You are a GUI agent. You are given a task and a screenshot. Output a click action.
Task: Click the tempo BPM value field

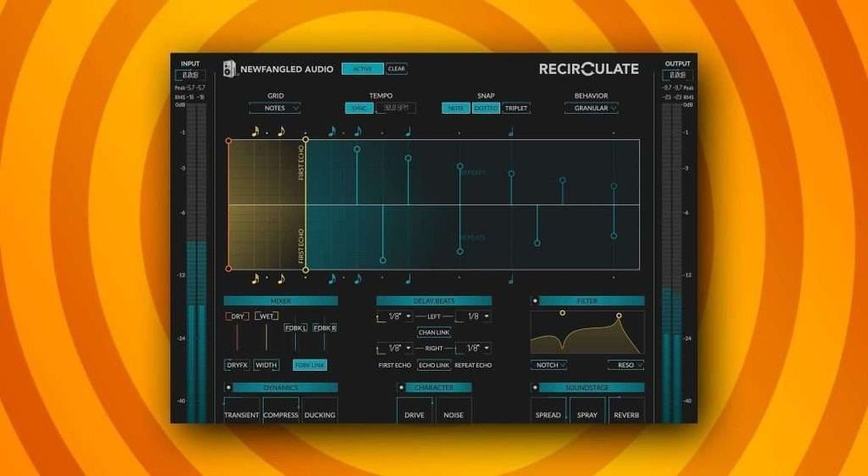tap(397, 108)
